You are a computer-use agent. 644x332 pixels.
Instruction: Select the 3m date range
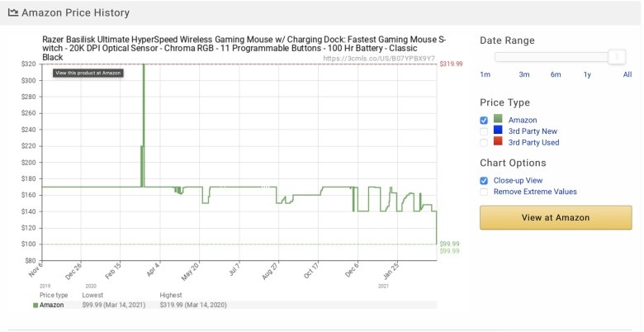point(524,74)
